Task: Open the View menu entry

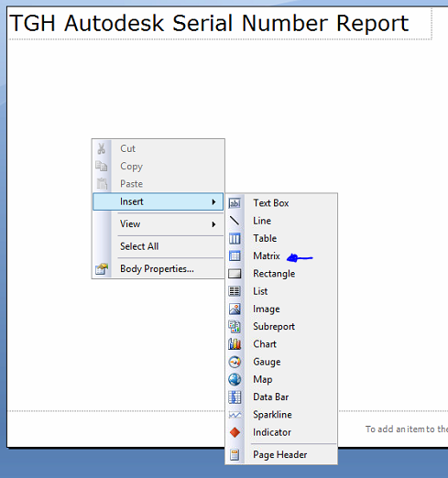Action: click(158, 224)
